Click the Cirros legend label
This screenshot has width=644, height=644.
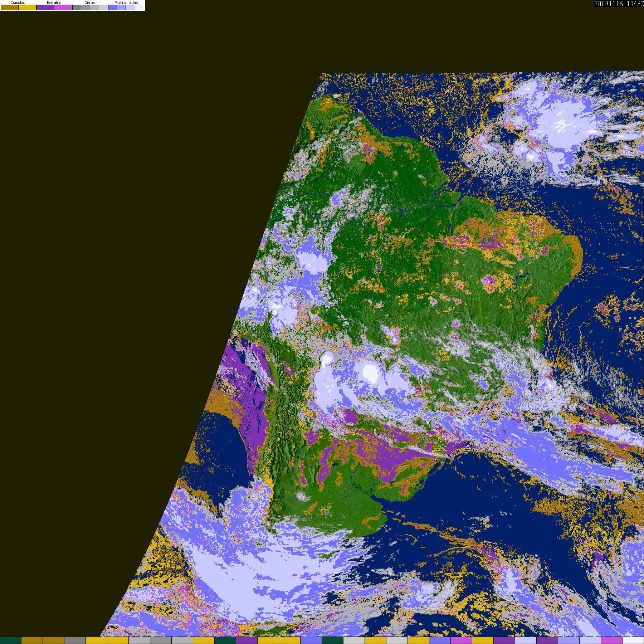(x=90, y=3)
